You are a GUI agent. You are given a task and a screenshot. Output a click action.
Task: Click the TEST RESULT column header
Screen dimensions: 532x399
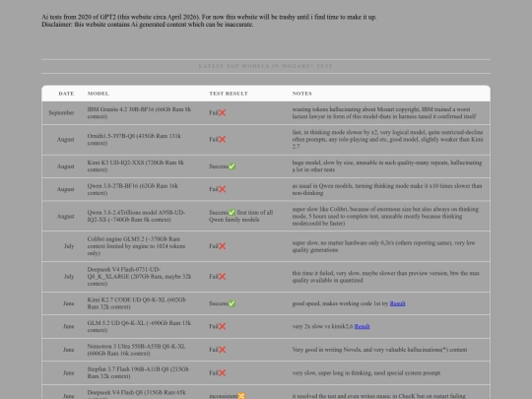click(229, 94)
